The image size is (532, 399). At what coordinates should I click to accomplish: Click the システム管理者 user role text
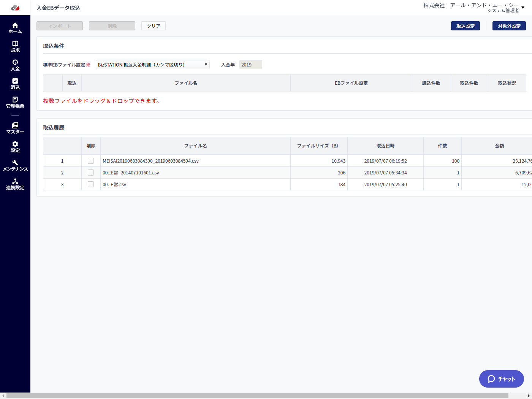tap(503, 11)
